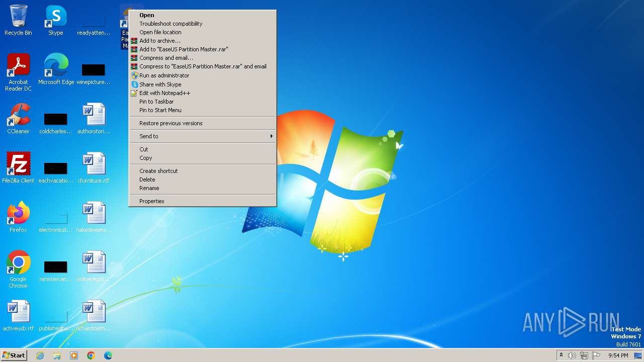Choose Create shortcut
The height and width of the screenshot is (362, 644).
(203, 171)
